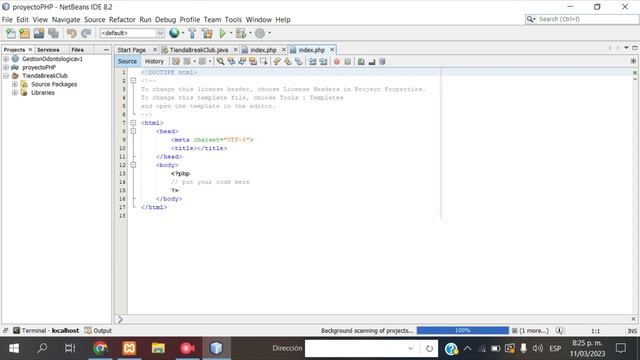640x360 pixels.
Task: Collapse the code fold at html tag line 7
Action: coord(133,123)
